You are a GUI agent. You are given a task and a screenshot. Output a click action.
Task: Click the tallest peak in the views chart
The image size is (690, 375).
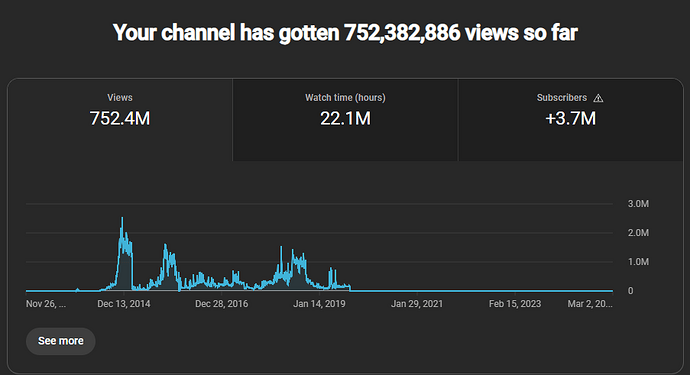click(122, 218)
